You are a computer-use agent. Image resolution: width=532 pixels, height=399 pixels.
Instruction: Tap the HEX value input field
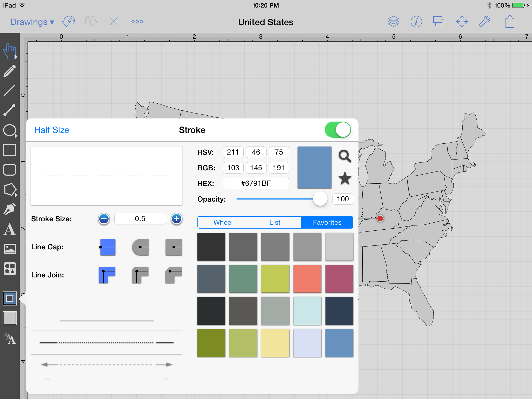(256, 183)
